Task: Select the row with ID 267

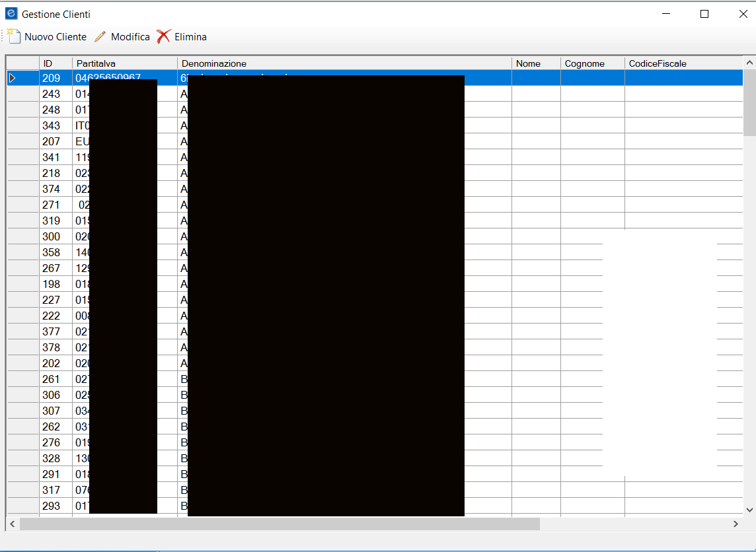Action: click(x=375, y=269)
